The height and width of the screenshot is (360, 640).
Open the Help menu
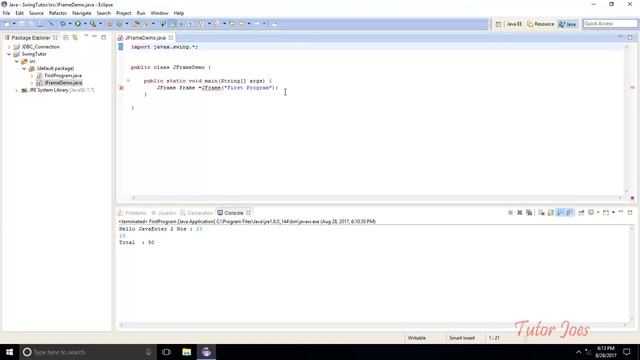(179, 13)
